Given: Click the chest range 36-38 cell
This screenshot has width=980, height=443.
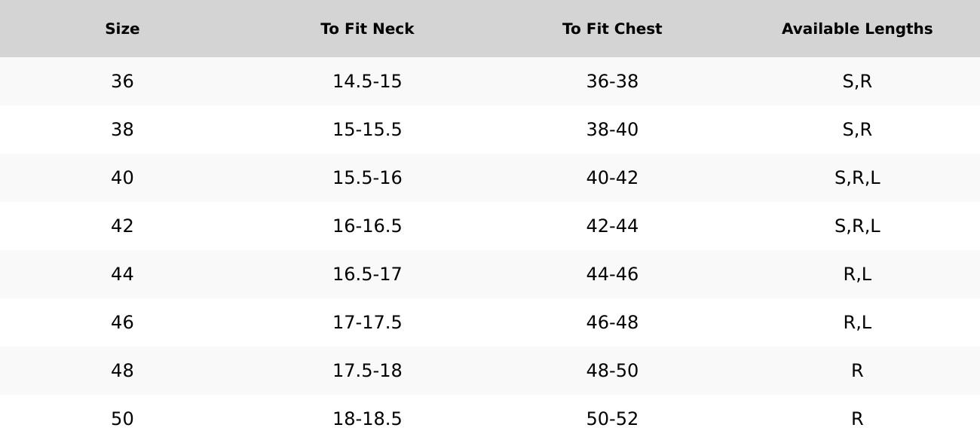Looking at the screenshot, I should point(612,81).
